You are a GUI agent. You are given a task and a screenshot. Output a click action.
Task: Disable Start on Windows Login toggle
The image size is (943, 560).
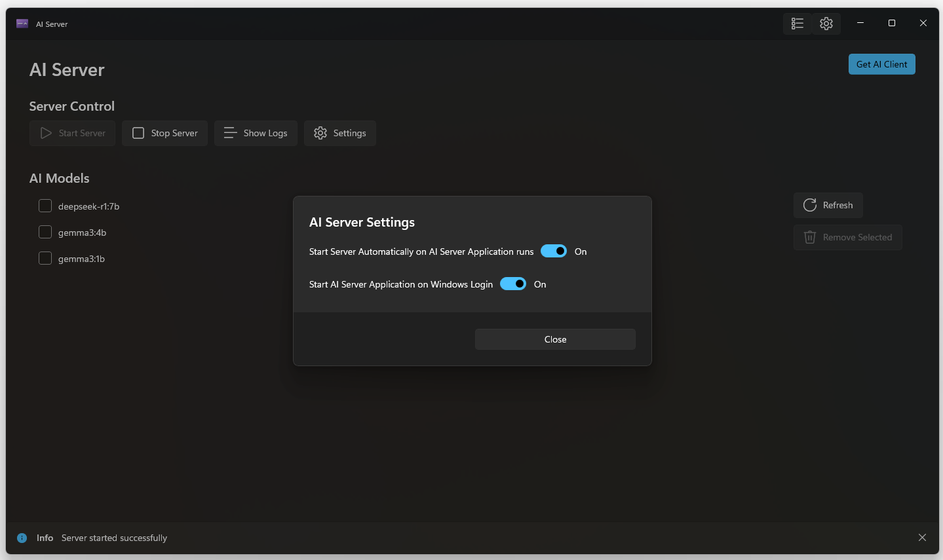click(513, 284)
